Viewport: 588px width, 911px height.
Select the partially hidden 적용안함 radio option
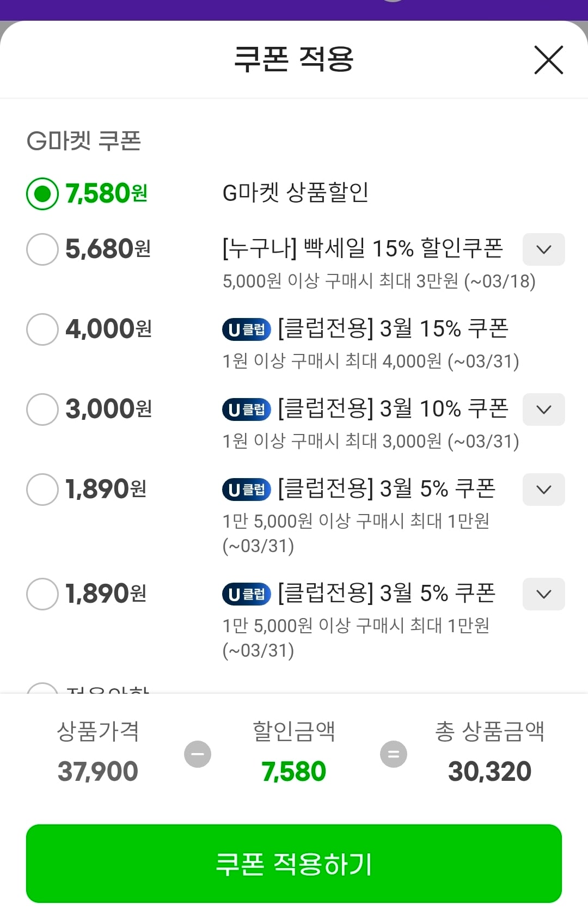pos(42,688)
